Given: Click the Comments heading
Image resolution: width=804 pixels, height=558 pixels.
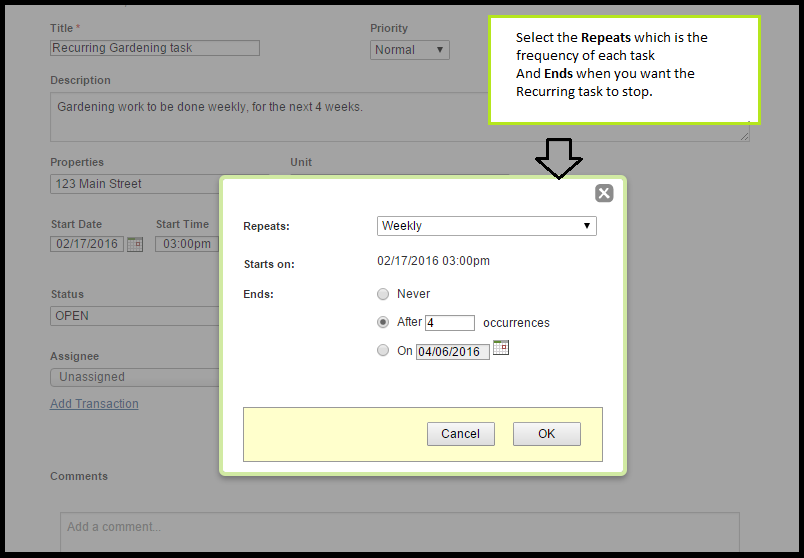Looking at the screenshot, I should point(79,476).
